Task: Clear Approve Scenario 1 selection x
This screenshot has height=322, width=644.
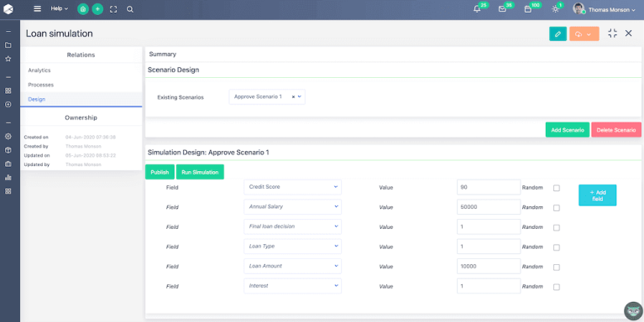Action: tap(293, 97)
